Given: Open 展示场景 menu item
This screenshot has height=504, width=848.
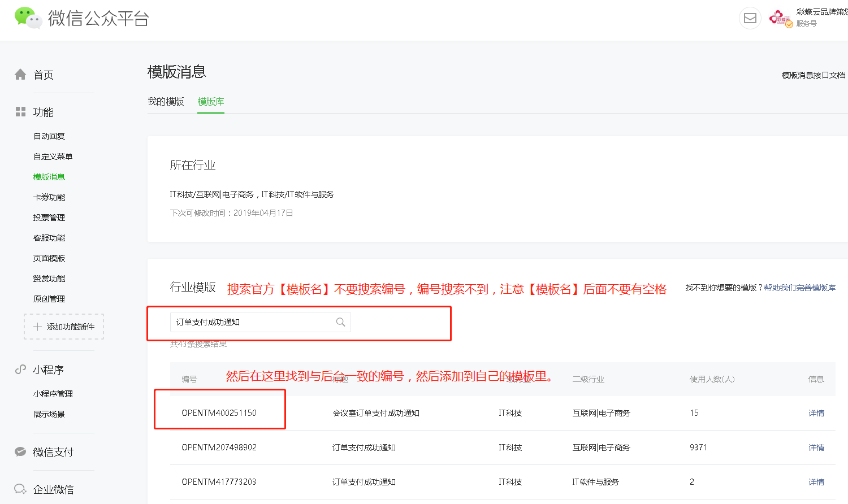Looking at the screenshot, I should click(49, 414).
